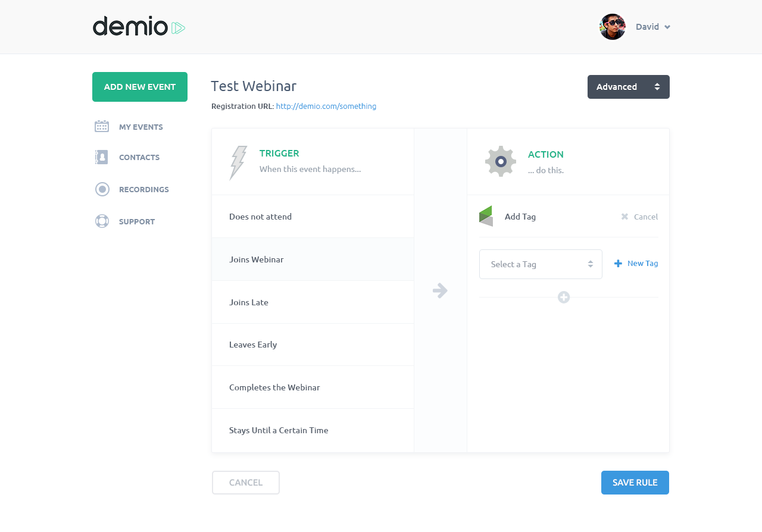Image resolution: width=762 pixels, height=532 pixels.
Task: Select the Completes the Webinar trigger
Action: pyautogui.click(x=313, y=387)
